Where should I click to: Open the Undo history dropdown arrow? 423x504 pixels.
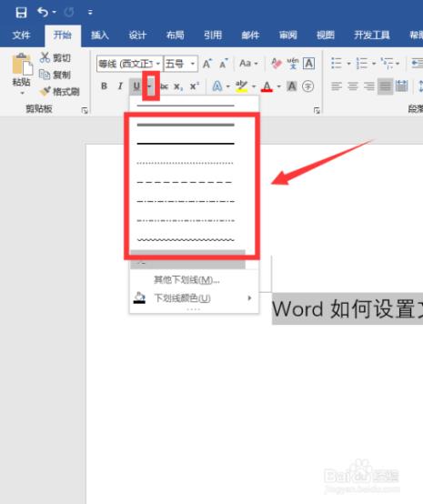pyautogui.click(x=54, y=12)
